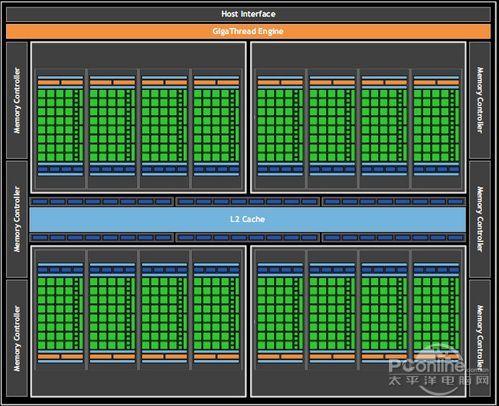Click the lower-right Memory Controller block near watermark
This screenshot has width=499, height=406.
point(480,338)
